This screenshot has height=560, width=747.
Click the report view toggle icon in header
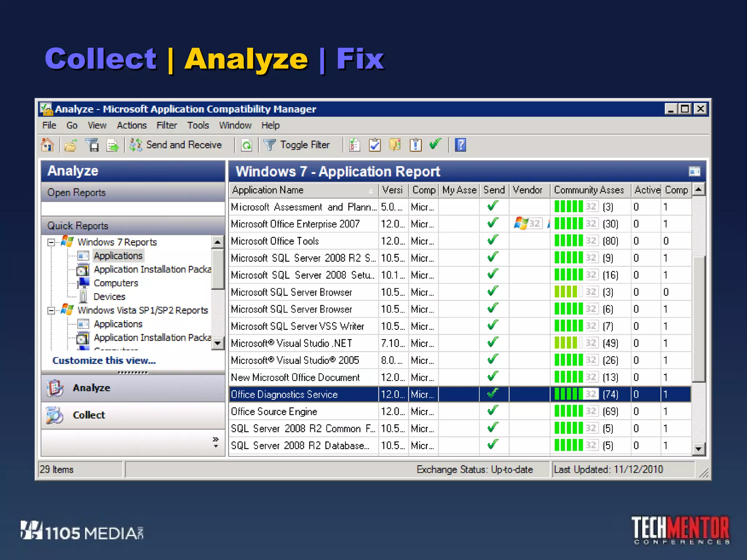pos(694,171)
